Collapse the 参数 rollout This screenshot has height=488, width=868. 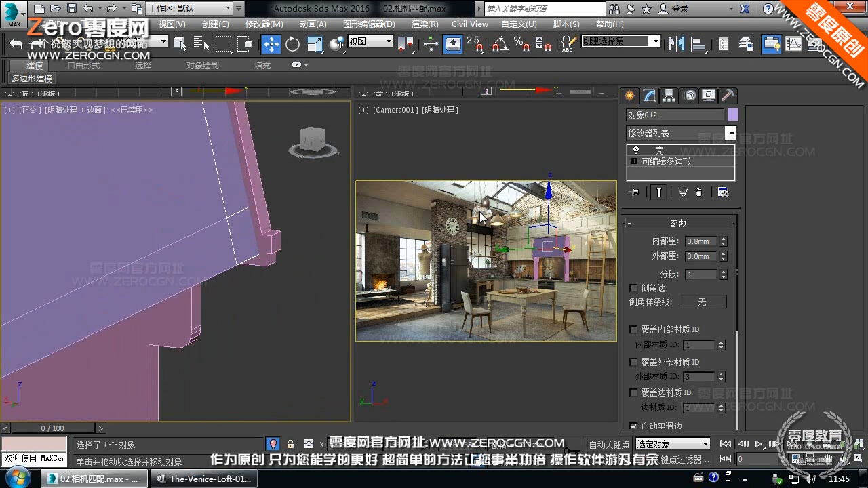pyautogui.click(x=678, y=223)
